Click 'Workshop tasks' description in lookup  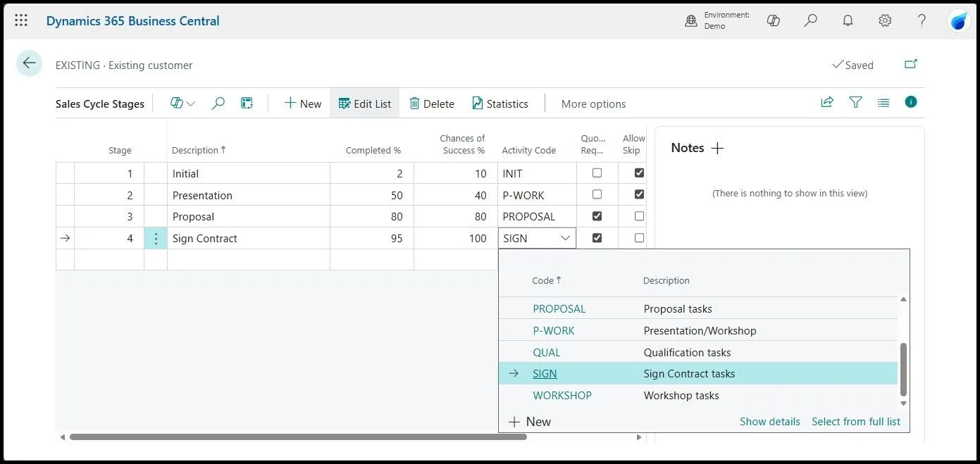[x=681, y=396]
